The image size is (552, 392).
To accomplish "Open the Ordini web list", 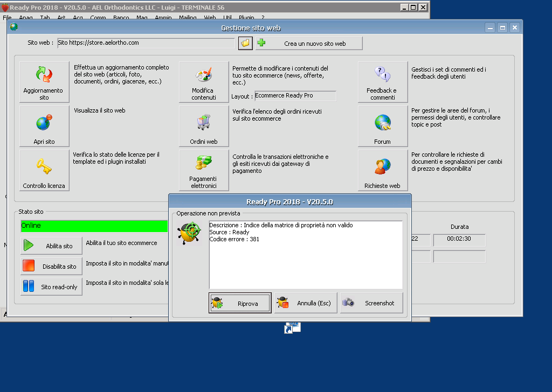I will point(204,126).
